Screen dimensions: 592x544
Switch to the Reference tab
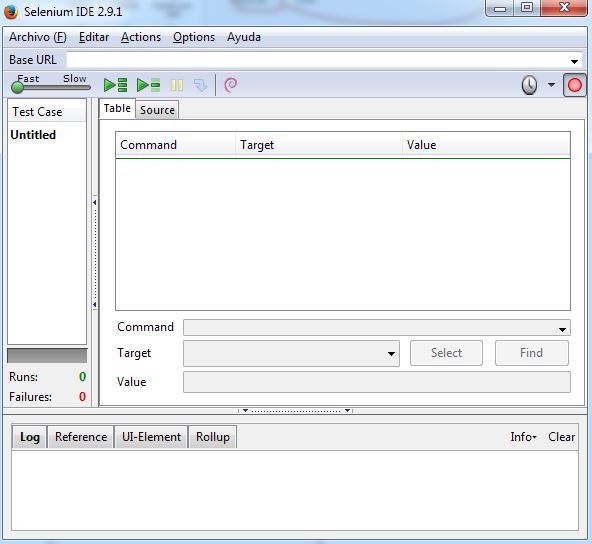pyautogui.click(x=81, y=437)
